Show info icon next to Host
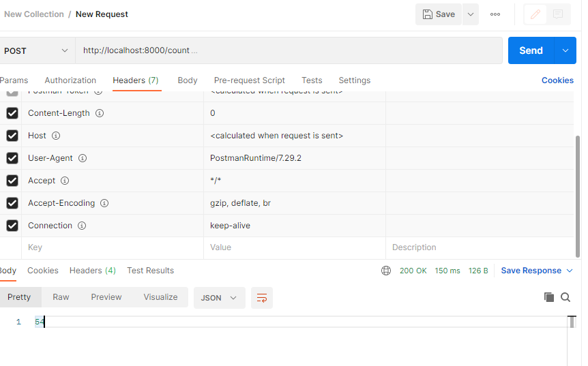The image size is (588, 366). pos(56,136)
